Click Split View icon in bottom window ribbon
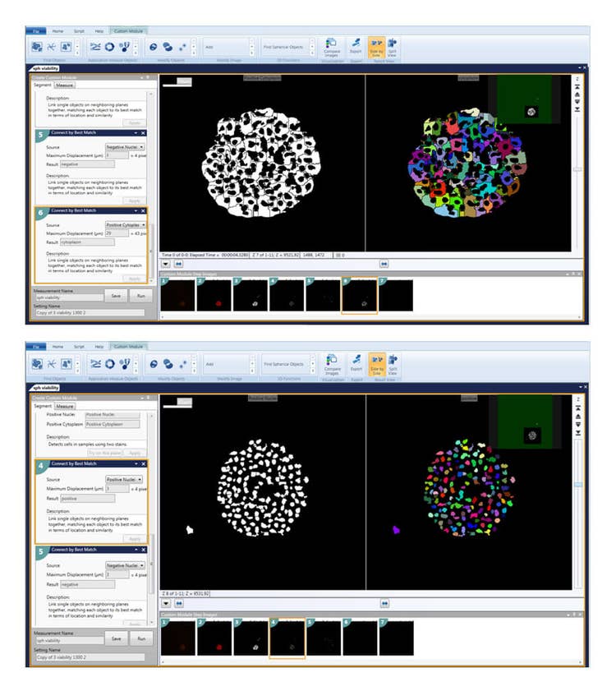Image resolution: width=616 pixels, height=691 pixels. (393, 363)
